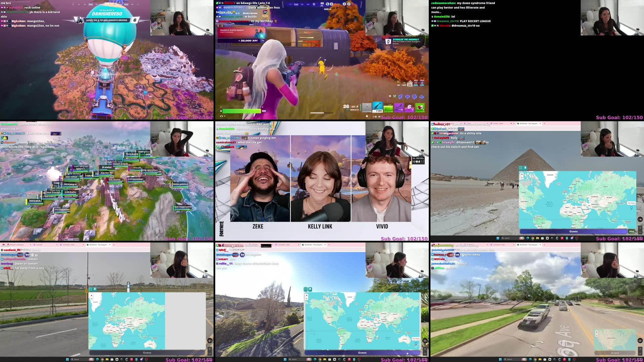Click the Hint button next to Guess
Image resolution: width=644 pixels, height=362 pixels.
[632, 231]
